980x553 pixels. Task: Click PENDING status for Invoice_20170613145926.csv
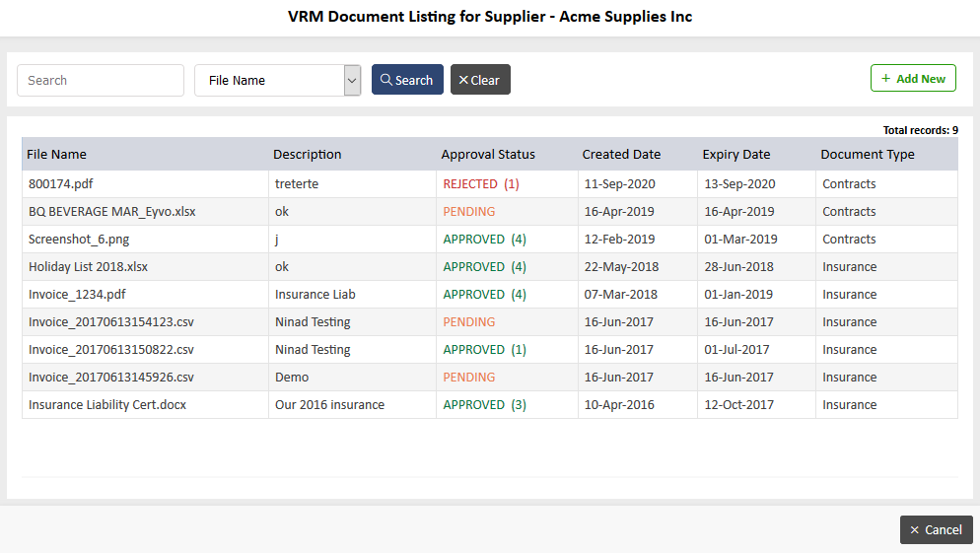pos(468,377)
